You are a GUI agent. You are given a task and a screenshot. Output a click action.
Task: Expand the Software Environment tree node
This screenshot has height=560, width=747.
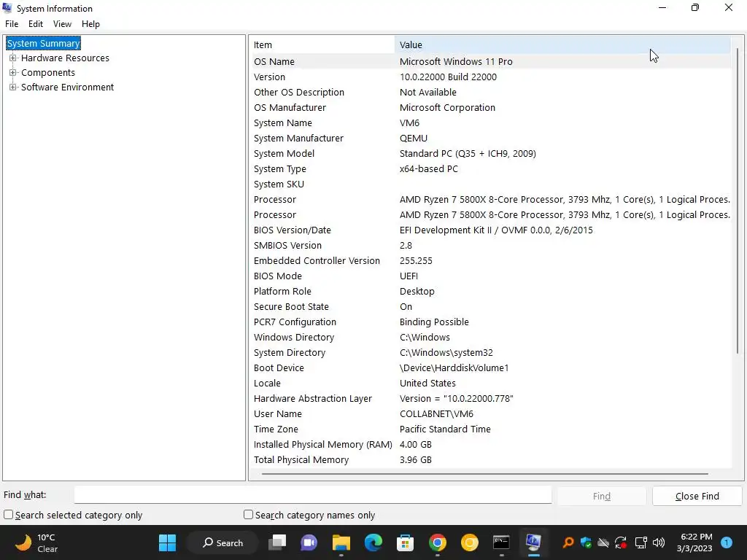pyautogui.click(x=13, y=87)
